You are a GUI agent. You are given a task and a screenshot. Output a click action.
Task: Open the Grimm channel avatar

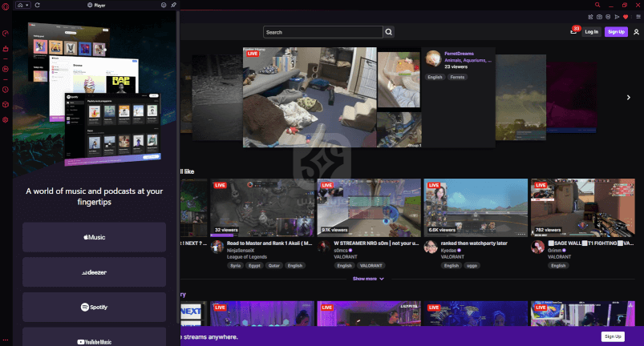[537, 247]
